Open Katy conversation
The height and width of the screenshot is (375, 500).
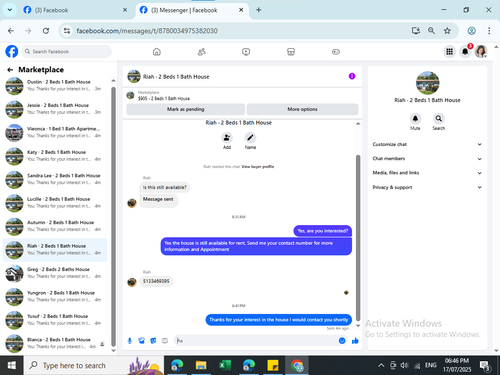pyautogui.click(x=55, y=156)
